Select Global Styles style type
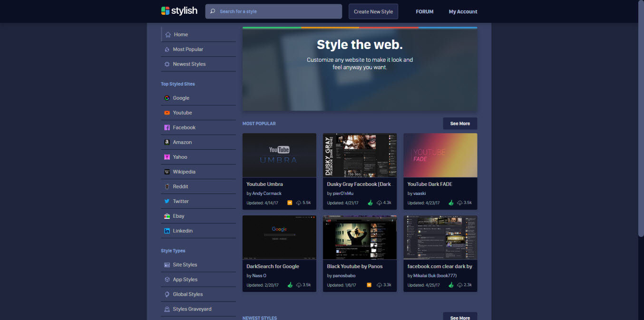This screenshot has height=320, width=644. click(198, 294)
